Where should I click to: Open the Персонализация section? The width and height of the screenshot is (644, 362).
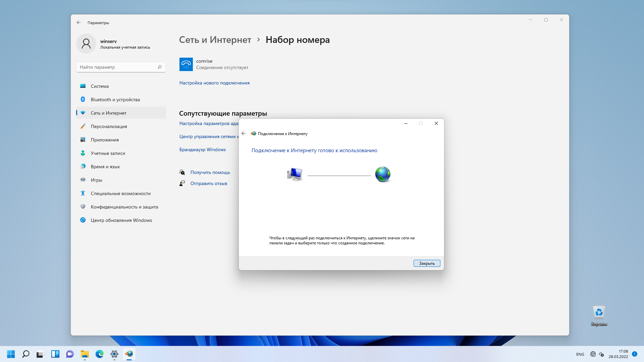(121, 126)
